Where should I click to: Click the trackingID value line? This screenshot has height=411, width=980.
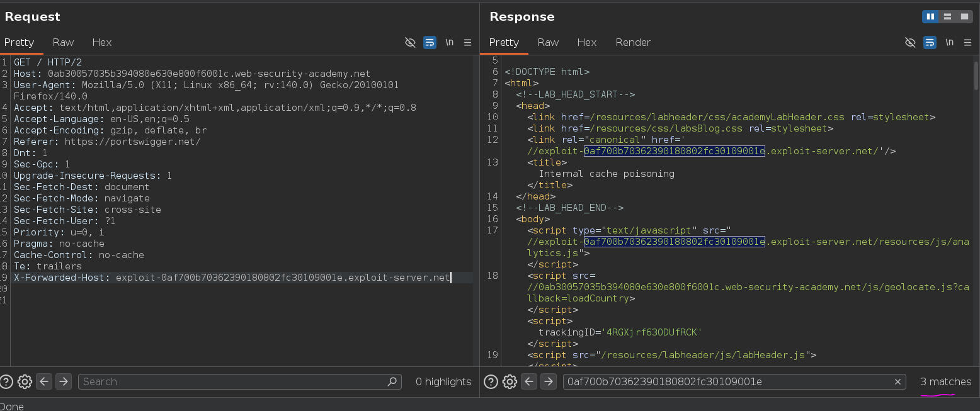[620, 332]
